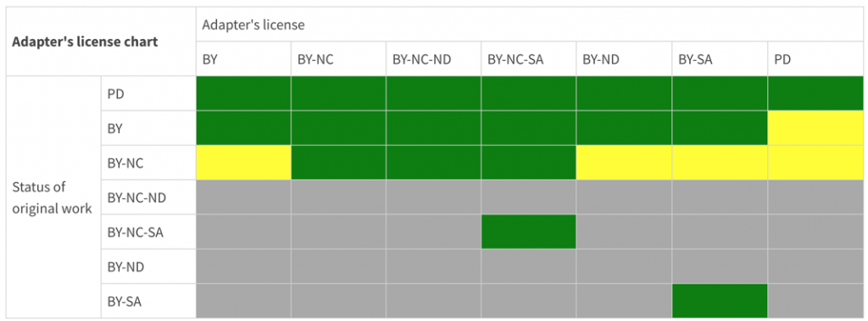Click the green cell for PD row, BY column
868x321 pixels.
(243, 93)
